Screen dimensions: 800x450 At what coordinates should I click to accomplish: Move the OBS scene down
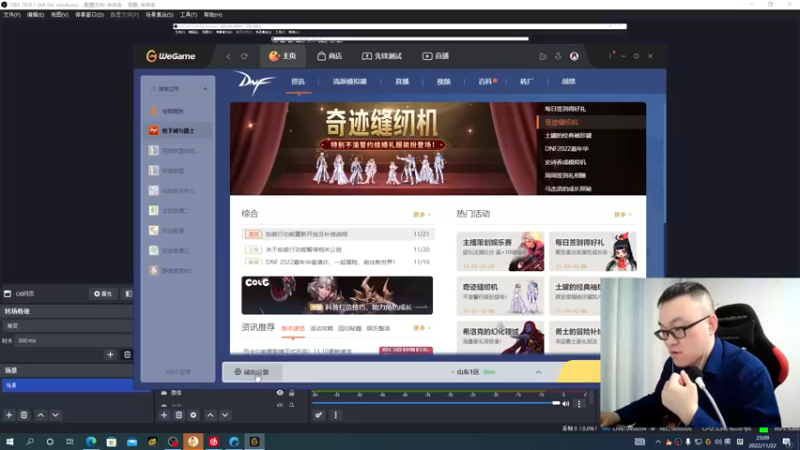point(55,415)
